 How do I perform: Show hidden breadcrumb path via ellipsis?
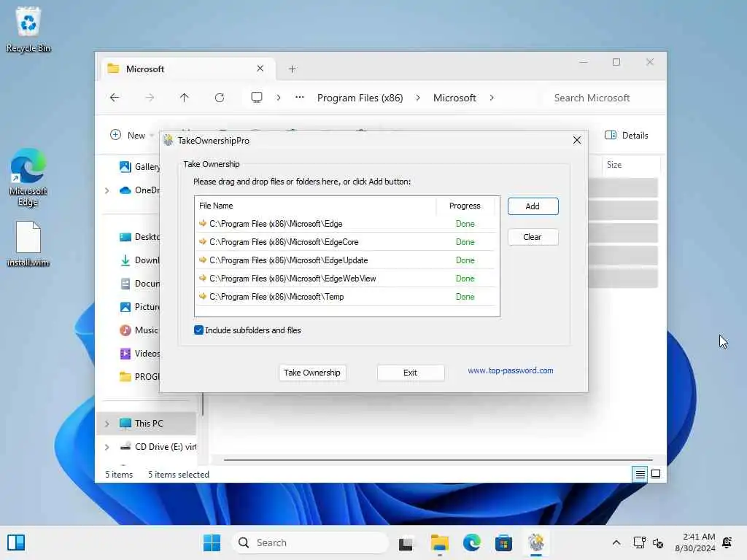[299, 98]
